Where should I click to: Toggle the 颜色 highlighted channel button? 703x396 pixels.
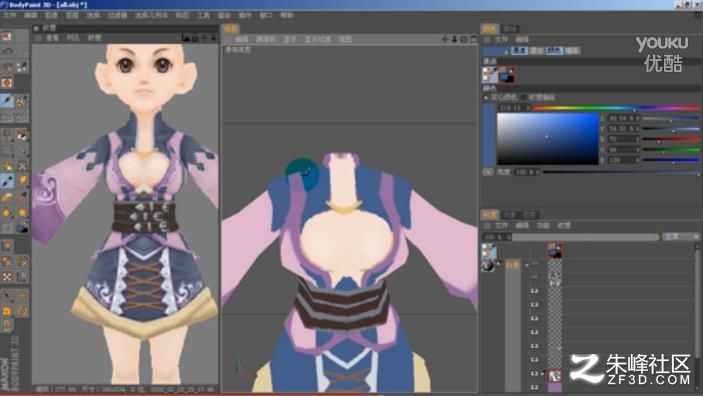[x=554, y=51]
